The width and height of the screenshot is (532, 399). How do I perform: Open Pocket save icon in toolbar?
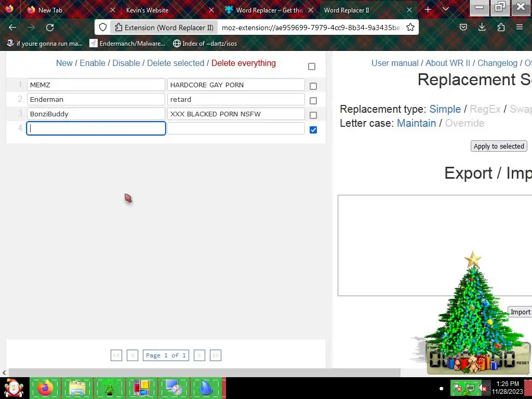pyautogui.click(x=463, y=28)
